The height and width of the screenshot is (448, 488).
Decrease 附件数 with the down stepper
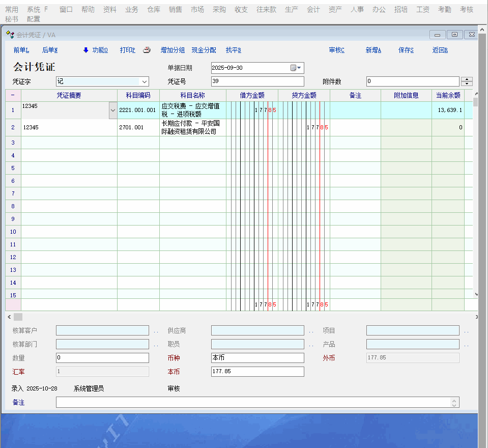[467, 84]
